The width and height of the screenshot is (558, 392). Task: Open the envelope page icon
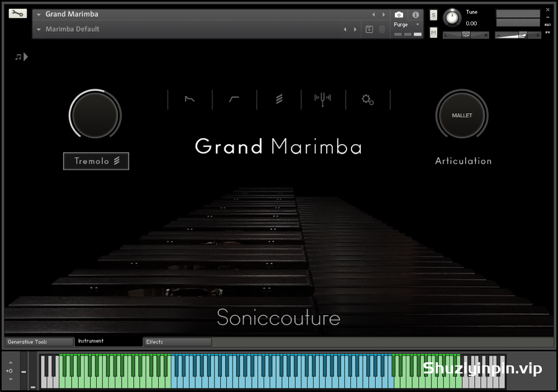click(x=190, y=99)
